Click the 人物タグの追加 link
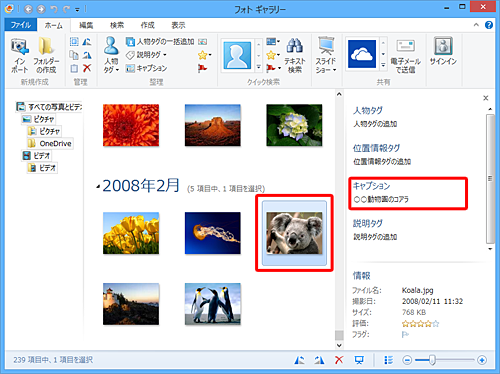 (x=375, y=124)
